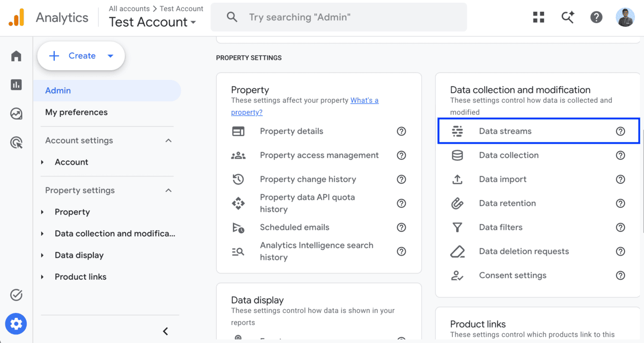Expand Data collection and modification tree item
The height and width of the screenshot is (343, 644).
(42, 234)
